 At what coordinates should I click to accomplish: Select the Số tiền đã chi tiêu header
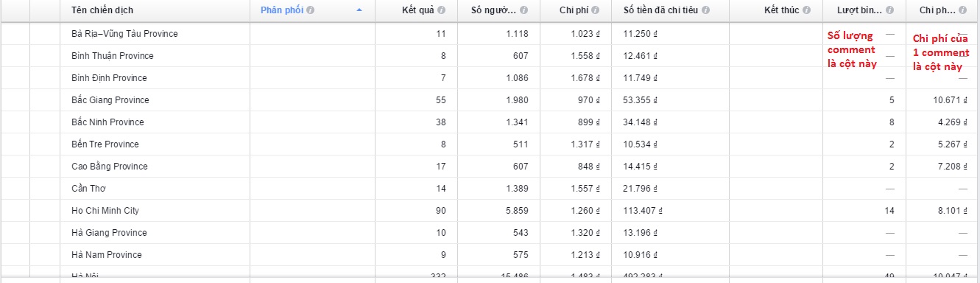[x=660, y=10]
